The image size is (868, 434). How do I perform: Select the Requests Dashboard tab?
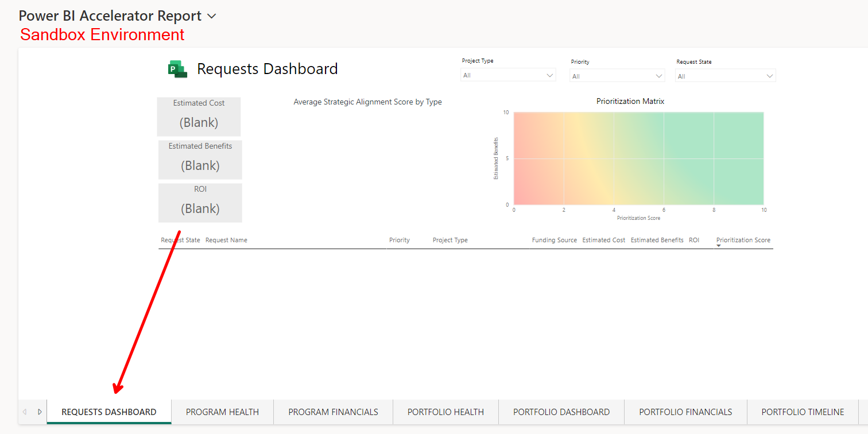point(108,412)
